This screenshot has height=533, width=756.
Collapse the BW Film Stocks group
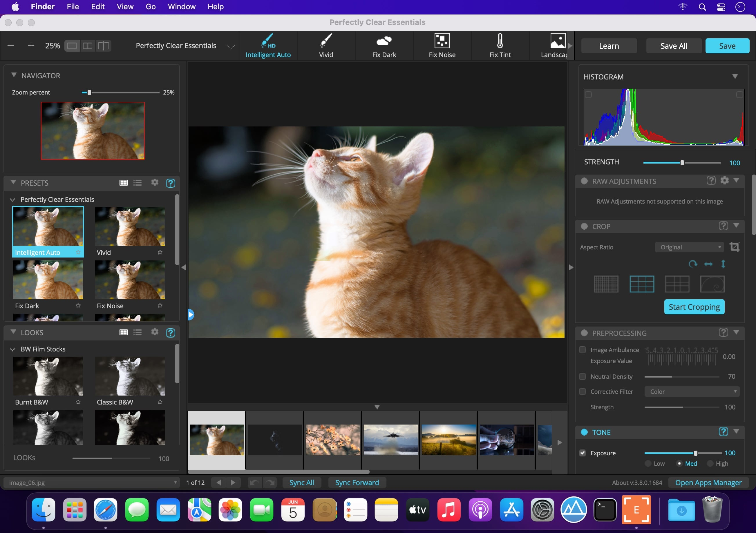click(x=12, y=349)
